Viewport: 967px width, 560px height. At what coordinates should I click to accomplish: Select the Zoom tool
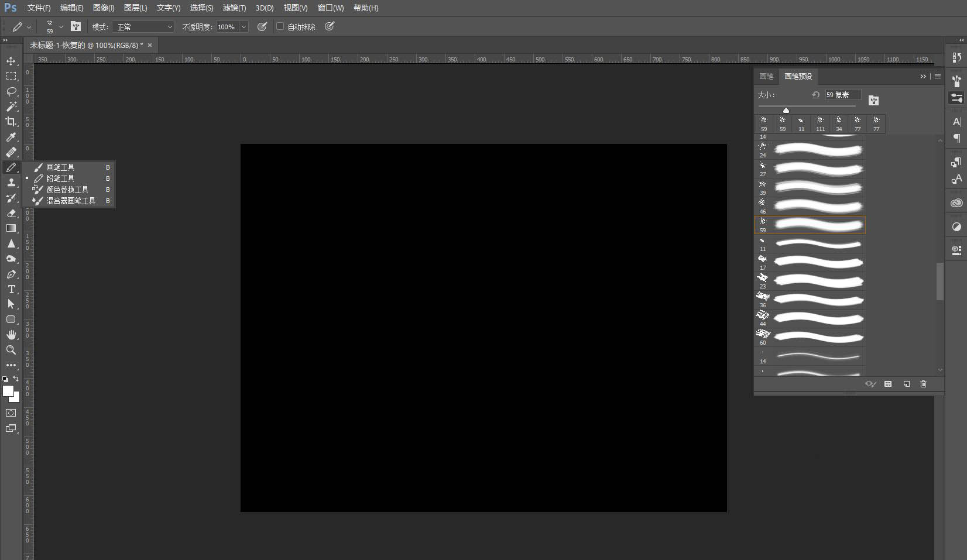11,350
